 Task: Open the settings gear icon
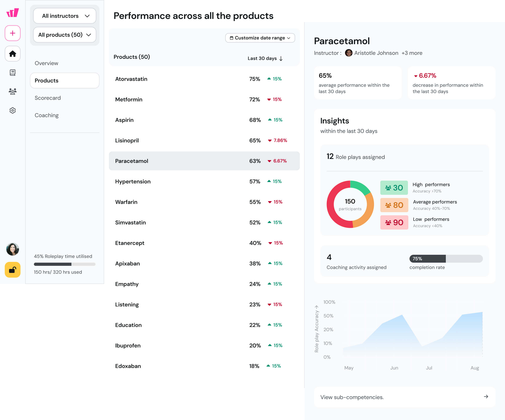[x=12, y=110]
